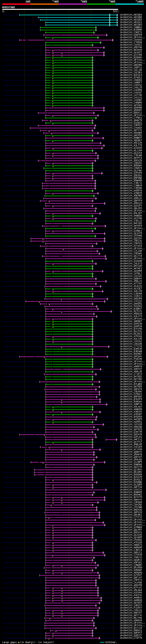Select the UniRef100_C7Q5U6 label
Screen dimensions: 146x644
(x=131, y=42)
